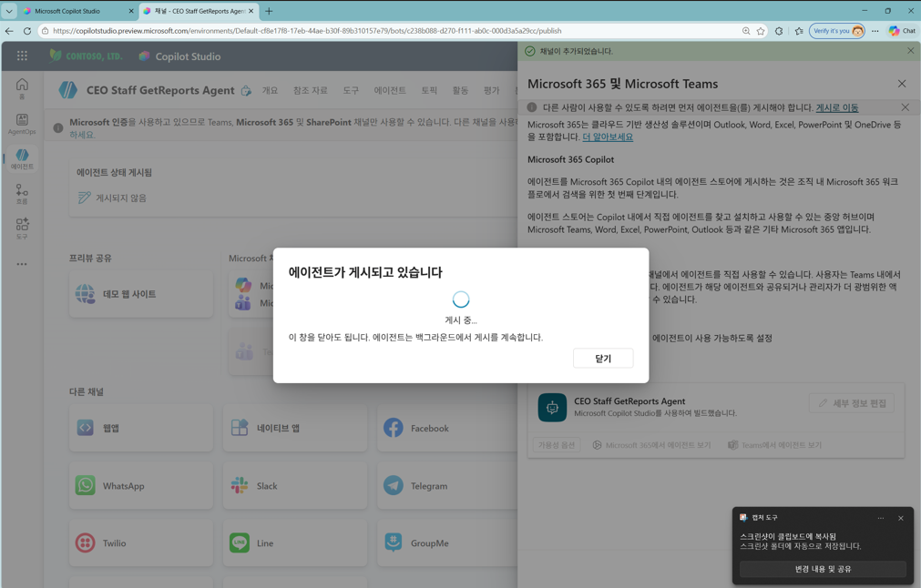Dismiss the publish-required info banner

click(x=906, y=107)
